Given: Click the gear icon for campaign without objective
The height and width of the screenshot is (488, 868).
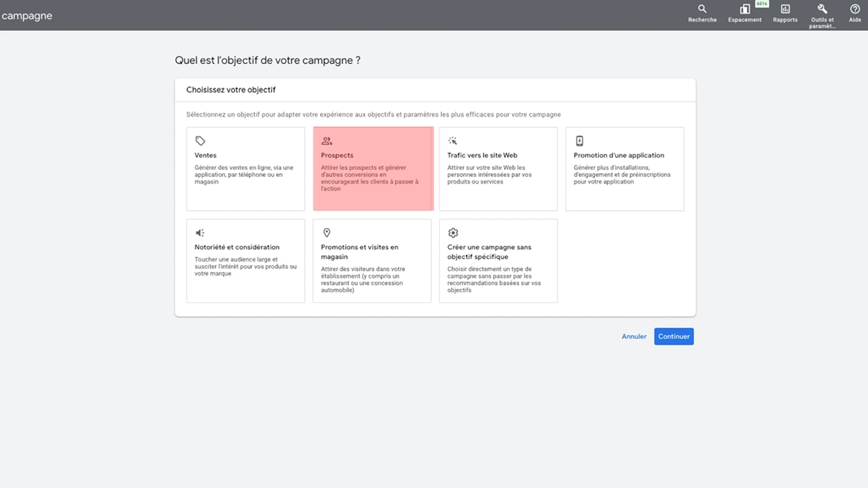Looking at the screenshot, I should point(453,233).
